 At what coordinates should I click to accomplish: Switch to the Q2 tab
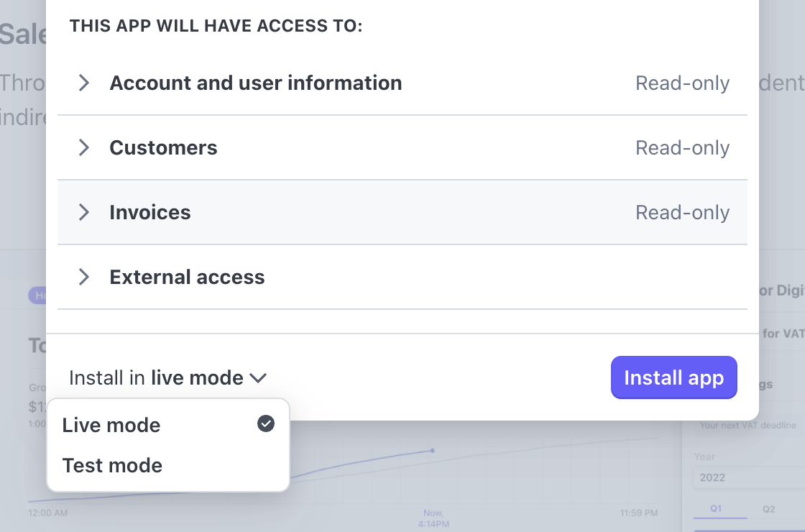pos(768,510)
